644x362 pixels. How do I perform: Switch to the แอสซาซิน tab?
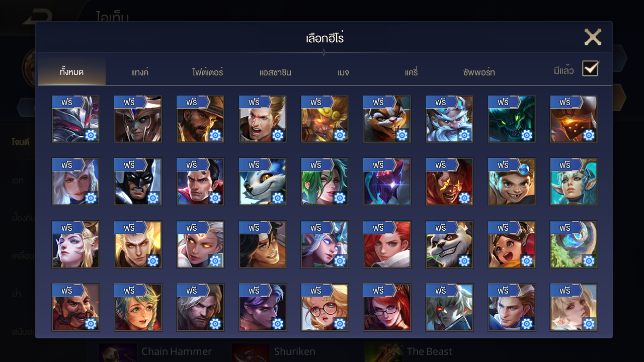(x=275, y=72)
